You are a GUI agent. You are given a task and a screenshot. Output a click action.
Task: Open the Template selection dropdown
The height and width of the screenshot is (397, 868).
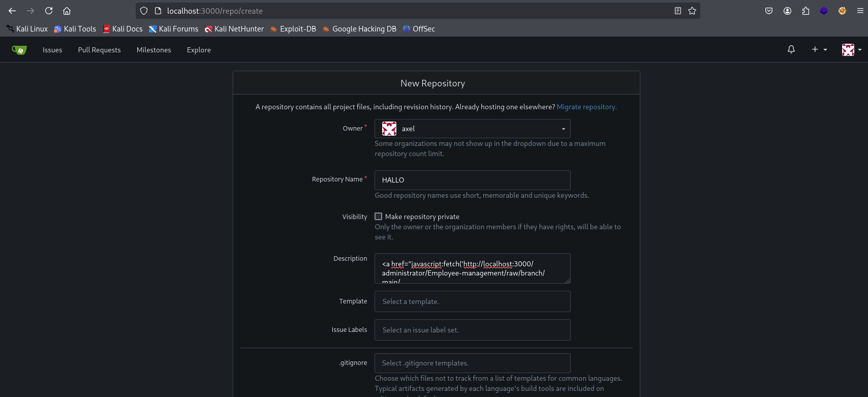473,301
